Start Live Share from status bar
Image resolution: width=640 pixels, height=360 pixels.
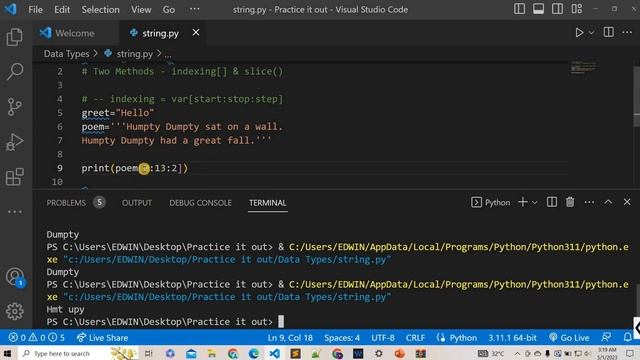102,338
